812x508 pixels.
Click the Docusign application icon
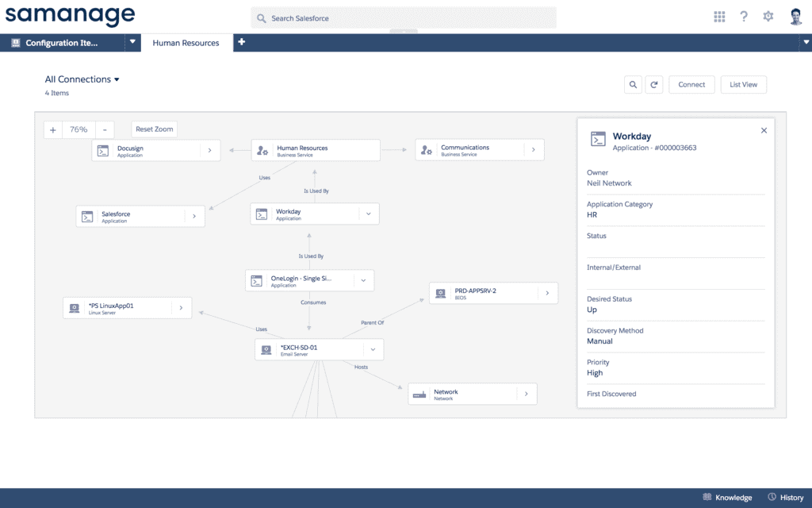(103, 151)
